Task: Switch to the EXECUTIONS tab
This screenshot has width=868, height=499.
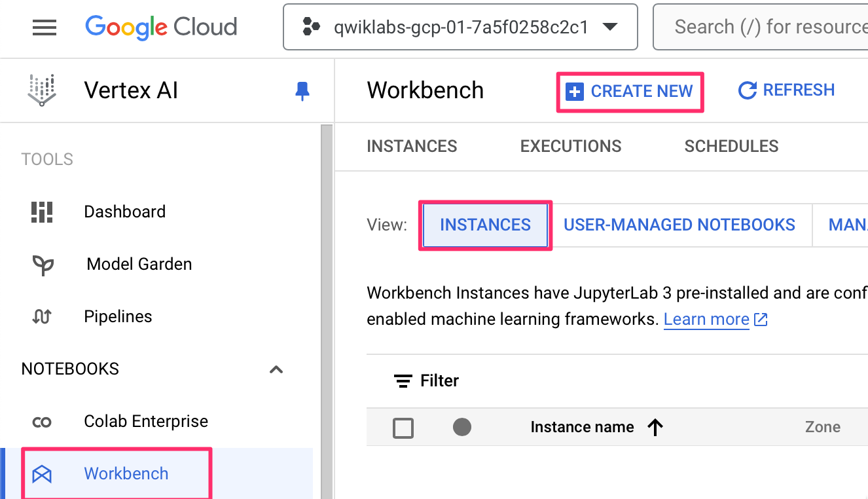Action: click(x=571, y=146)
